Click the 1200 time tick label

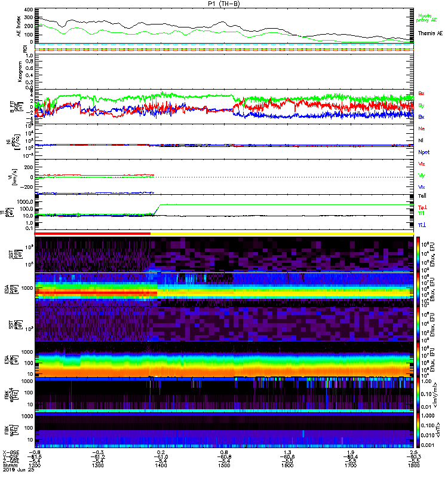(x=35, y=465)
